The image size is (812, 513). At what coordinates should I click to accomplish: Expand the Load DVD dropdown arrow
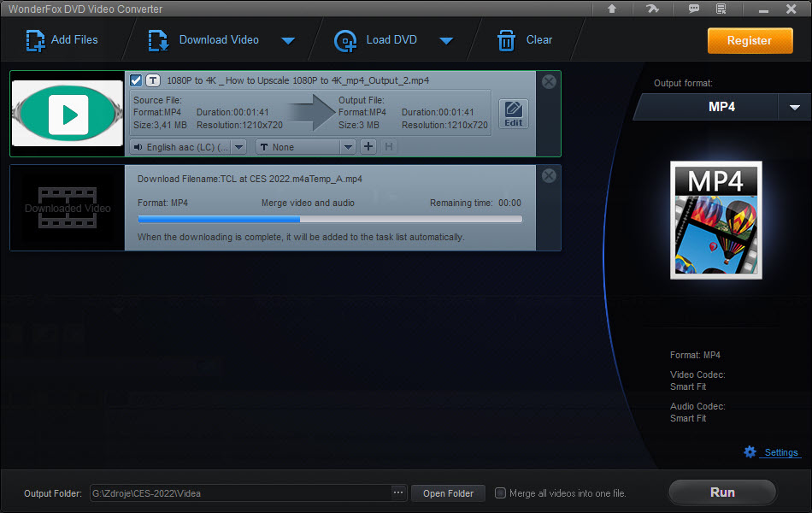(445, 40)
